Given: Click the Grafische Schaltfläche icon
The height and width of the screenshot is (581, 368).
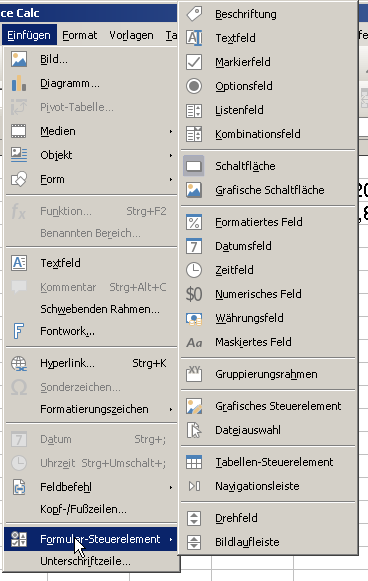Looking at the screenshot, I should point(194,190).
